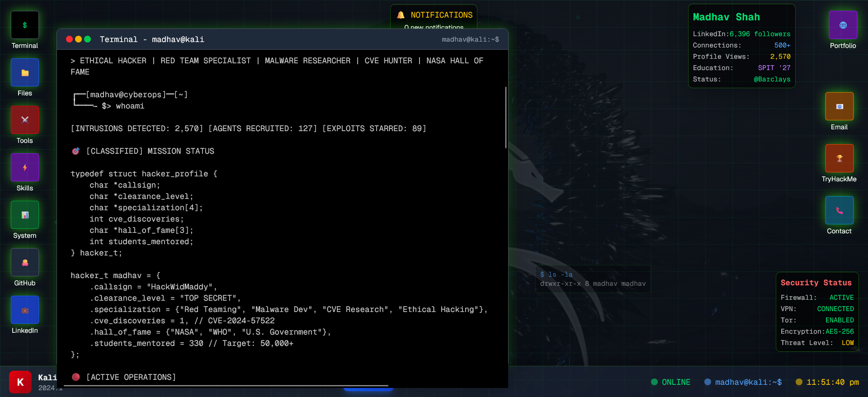Click the ETHICAL HACKER tagline text
This screenshot has height=397, width=868.
pyautogui.click(x=277, y=66)
